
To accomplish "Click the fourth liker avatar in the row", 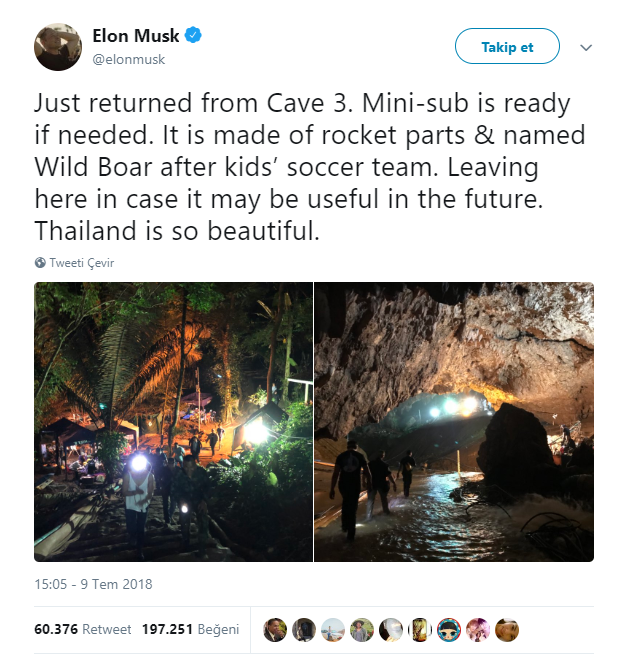I will click(362, 630).
